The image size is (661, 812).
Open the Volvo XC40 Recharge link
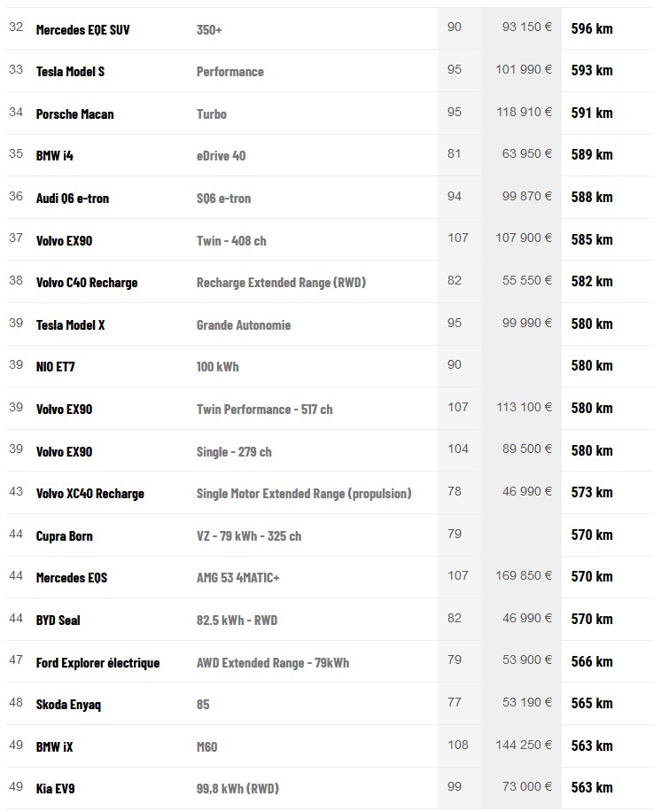pos(89,494)
